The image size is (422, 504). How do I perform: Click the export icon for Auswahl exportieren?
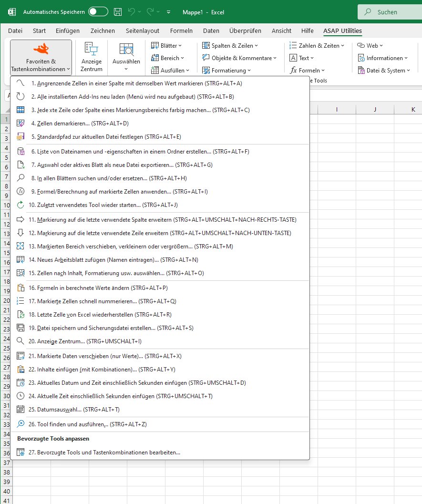(x=20, y=165)
